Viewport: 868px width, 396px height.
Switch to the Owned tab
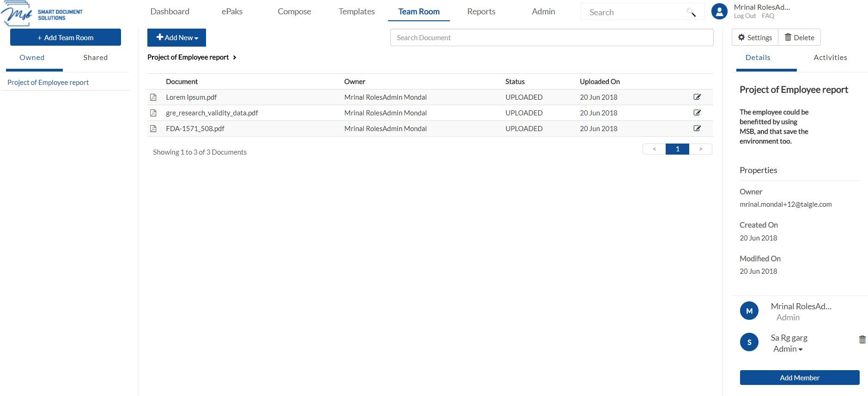coord(32,58)
